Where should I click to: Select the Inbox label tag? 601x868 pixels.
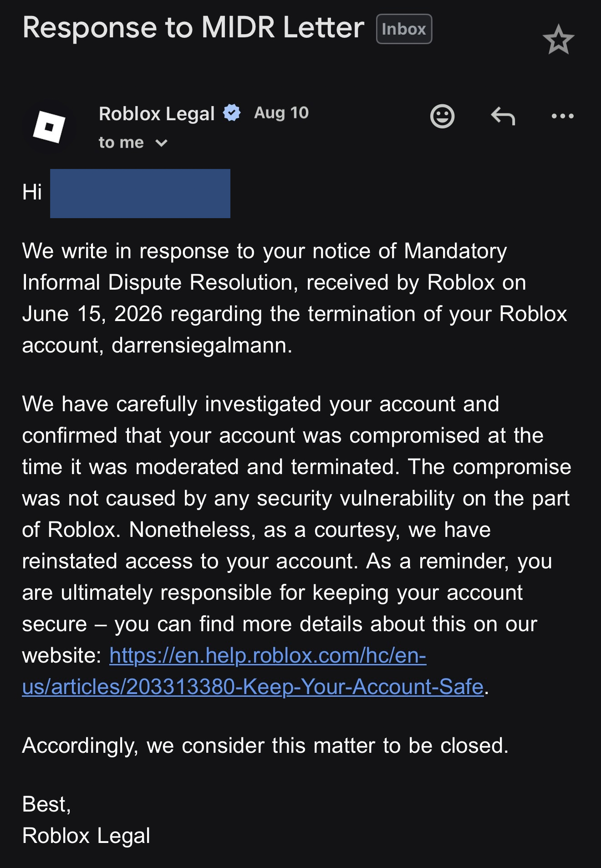404,29
